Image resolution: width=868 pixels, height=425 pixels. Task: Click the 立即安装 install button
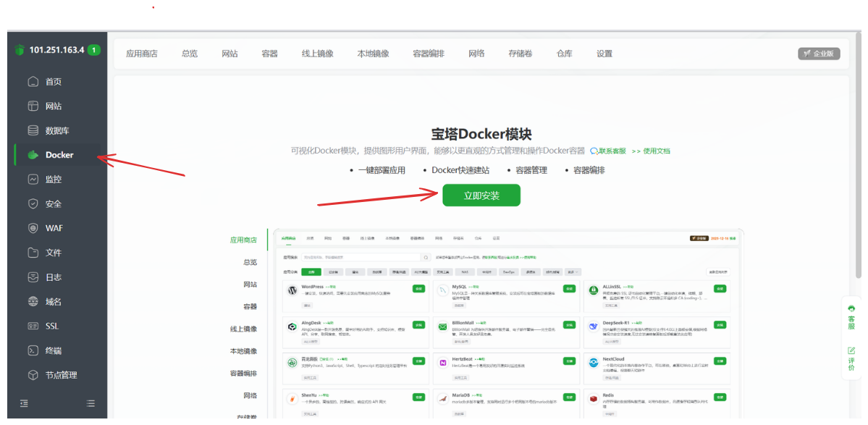(x=481, y=195)
